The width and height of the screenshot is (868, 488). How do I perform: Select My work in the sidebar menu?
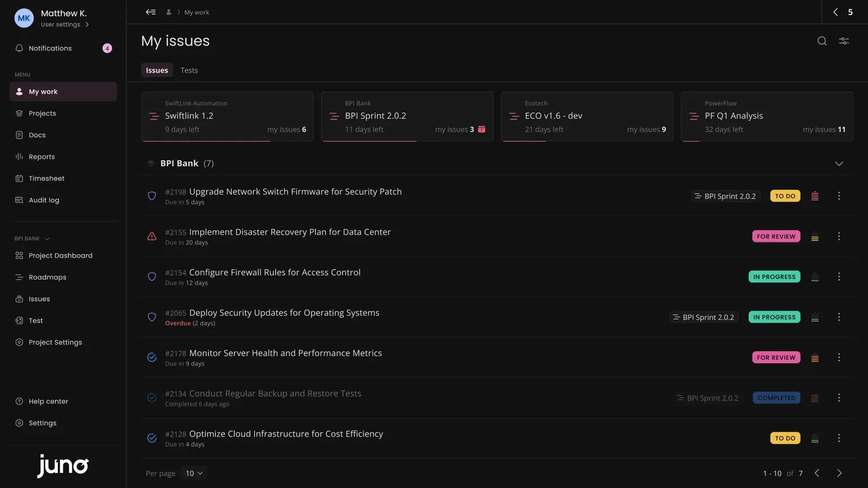point(63,91)
